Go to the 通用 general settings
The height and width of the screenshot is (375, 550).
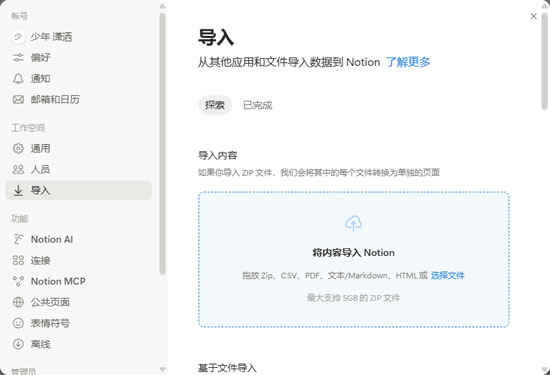click(79, 148)
